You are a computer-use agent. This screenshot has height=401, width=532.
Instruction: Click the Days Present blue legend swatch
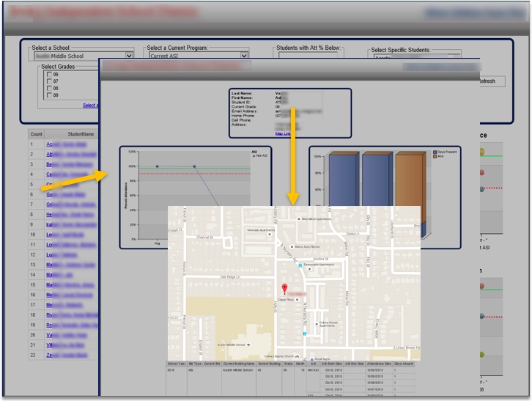point(435,152)
